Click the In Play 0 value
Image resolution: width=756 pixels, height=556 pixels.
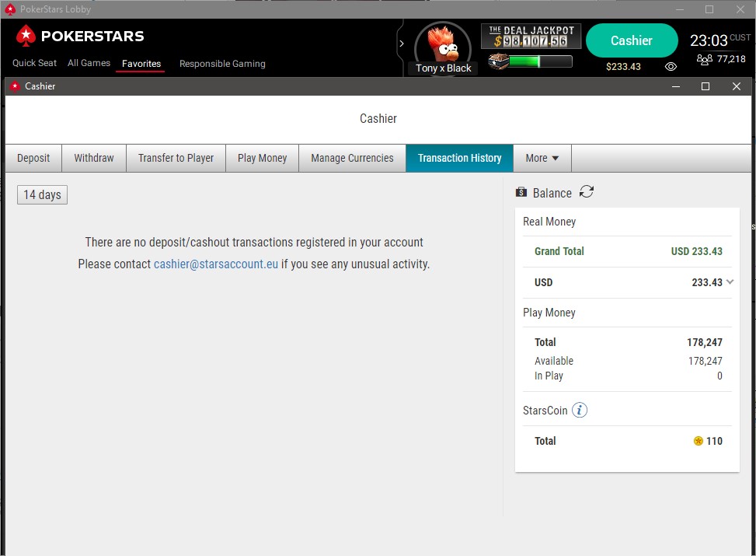tap(719, 376)
